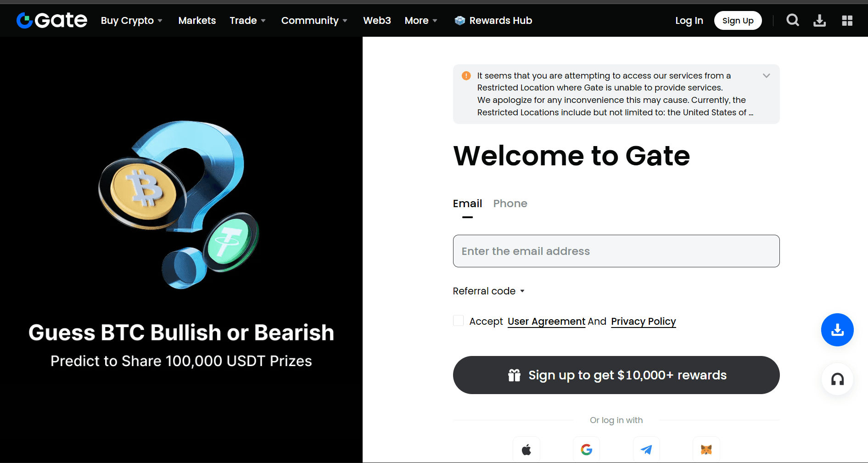This screenshot has height=463, width=868.
Task: Open the grid apps menu icon
Action: point(847,20)
